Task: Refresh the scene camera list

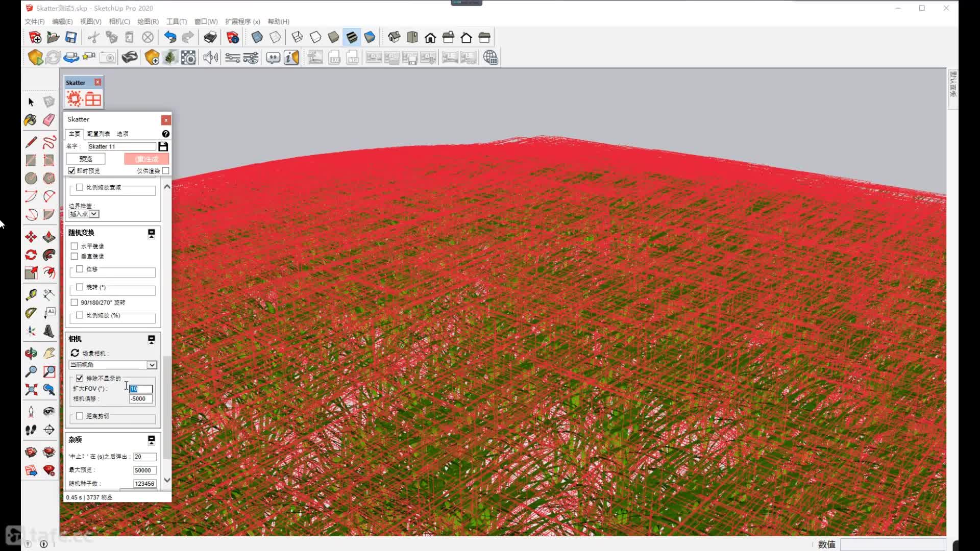Action: coord(75,353)
